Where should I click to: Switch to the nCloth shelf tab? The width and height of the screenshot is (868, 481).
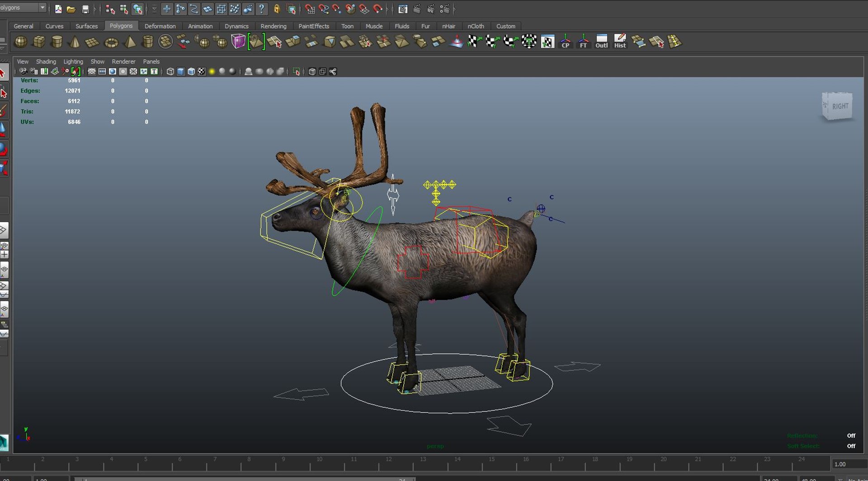tap(476, 26)
